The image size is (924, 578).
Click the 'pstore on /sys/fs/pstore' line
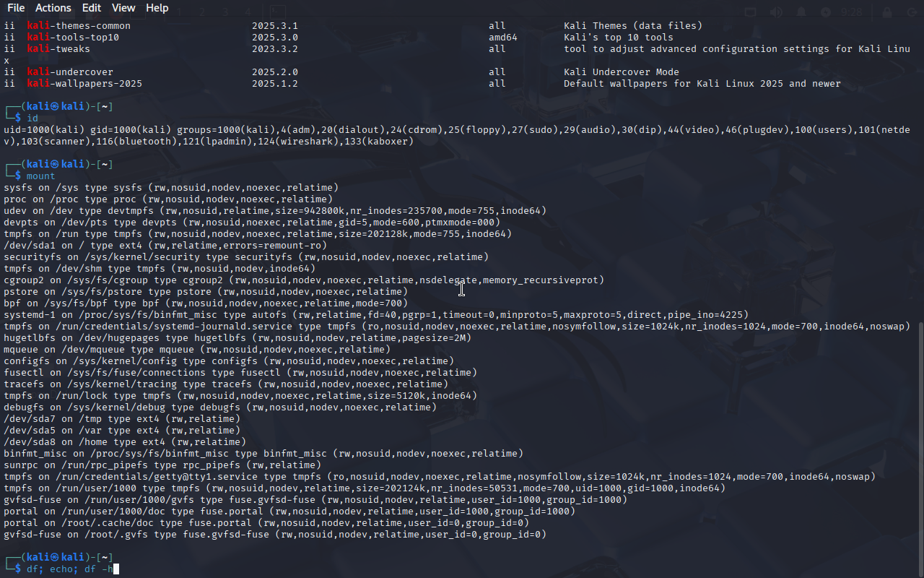[x=206, y=292]
